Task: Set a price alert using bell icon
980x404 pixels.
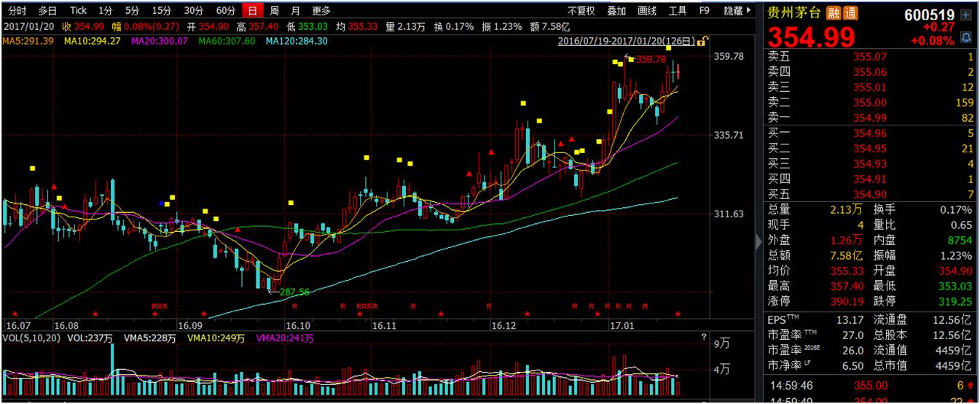Action: [966, 37]
